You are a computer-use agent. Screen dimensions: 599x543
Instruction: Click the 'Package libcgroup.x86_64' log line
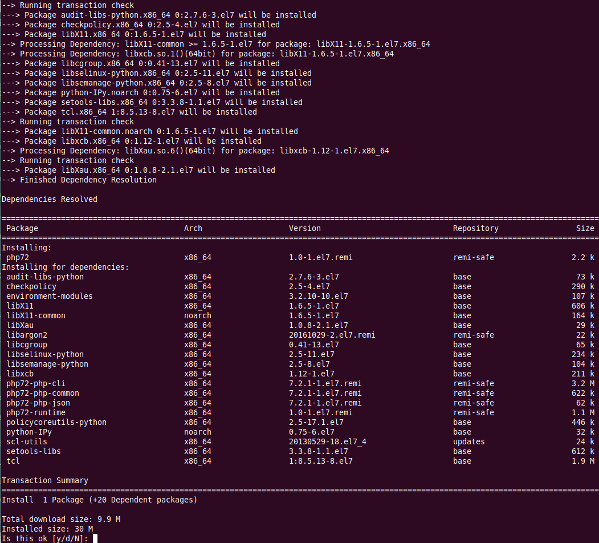[x=141, y=63]
